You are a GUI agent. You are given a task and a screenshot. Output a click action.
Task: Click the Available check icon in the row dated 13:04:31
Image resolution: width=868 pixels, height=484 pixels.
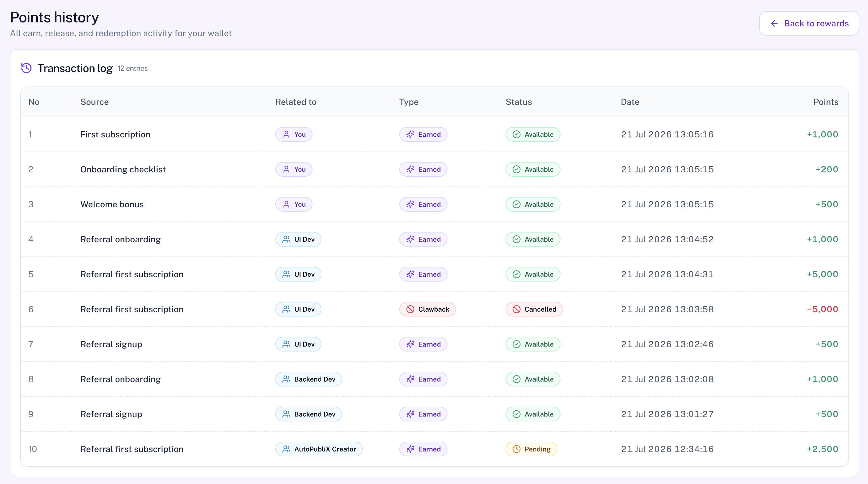pyautogui.click(x=516, y=275)
